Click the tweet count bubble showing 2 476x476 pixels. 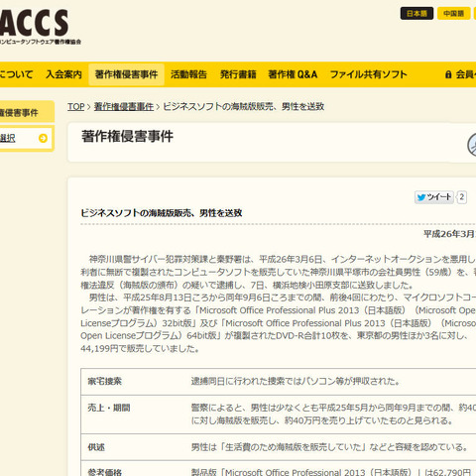tap(462, 197)
